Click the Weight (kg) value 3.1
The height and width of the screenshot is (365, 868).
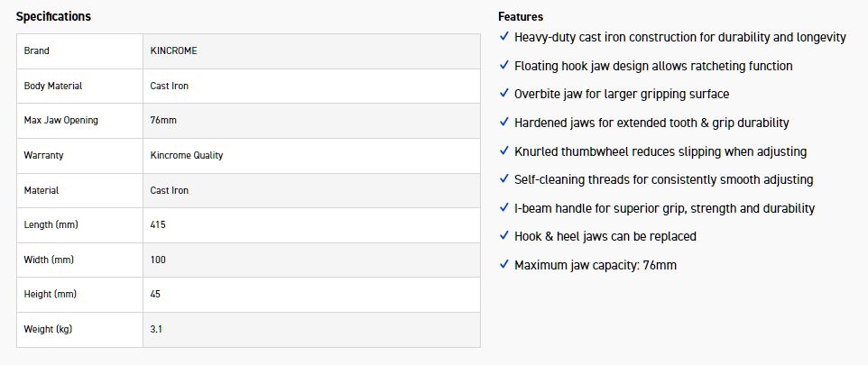[156, 329]
